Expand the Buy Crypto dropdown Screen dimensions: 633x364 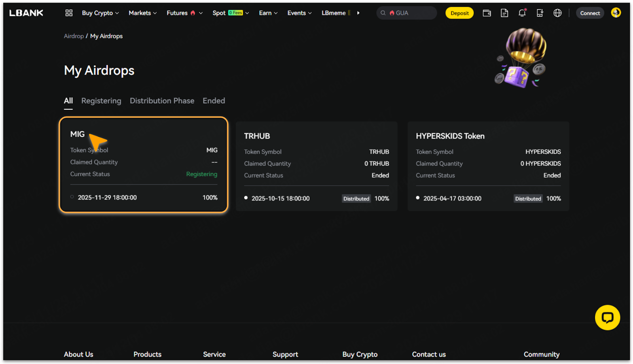[x=100, y=13]
